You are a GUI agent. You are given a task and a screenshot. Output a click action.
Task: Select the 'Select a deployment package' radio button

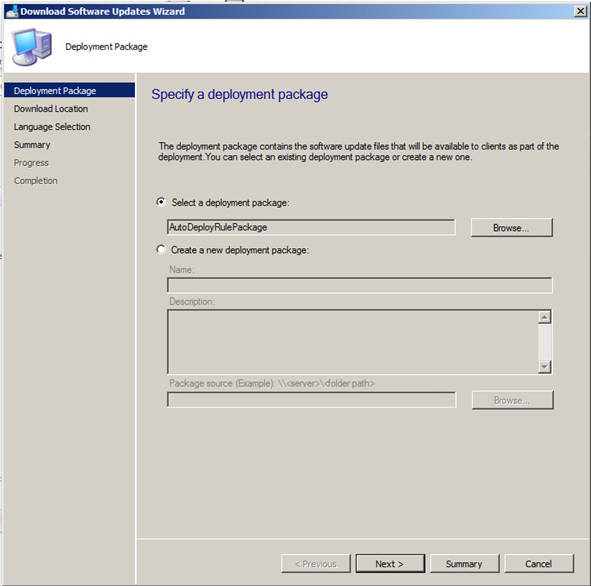click(161, 202)
